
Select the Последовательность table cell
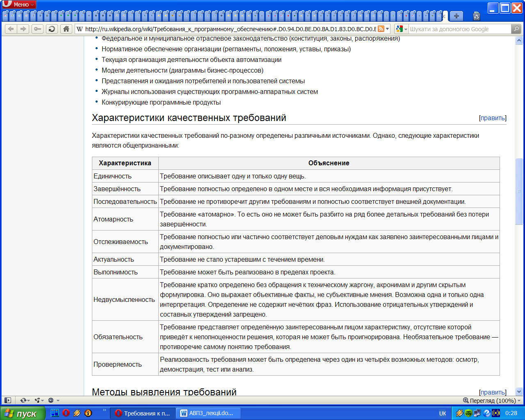[x=125, y=201]
